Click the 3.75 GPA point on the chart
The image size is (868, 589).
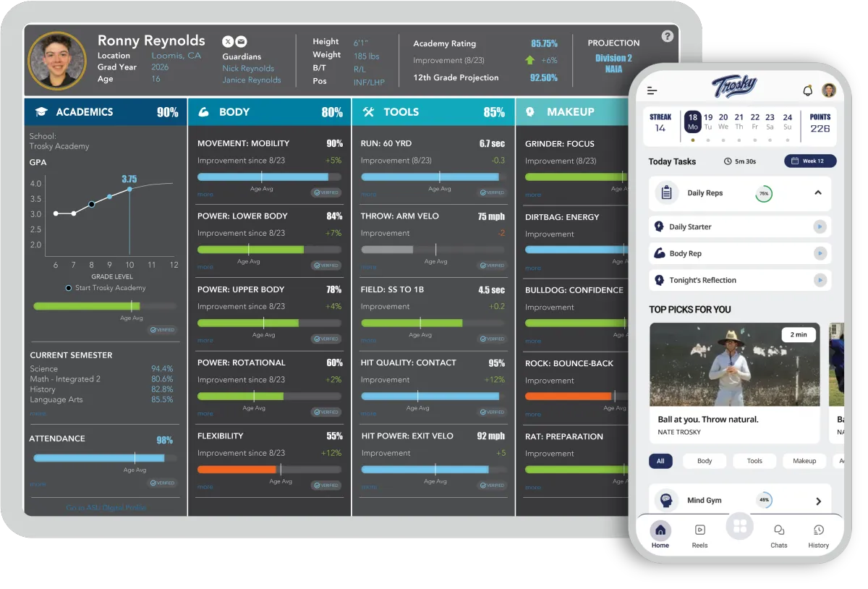(x=130, y=189)
